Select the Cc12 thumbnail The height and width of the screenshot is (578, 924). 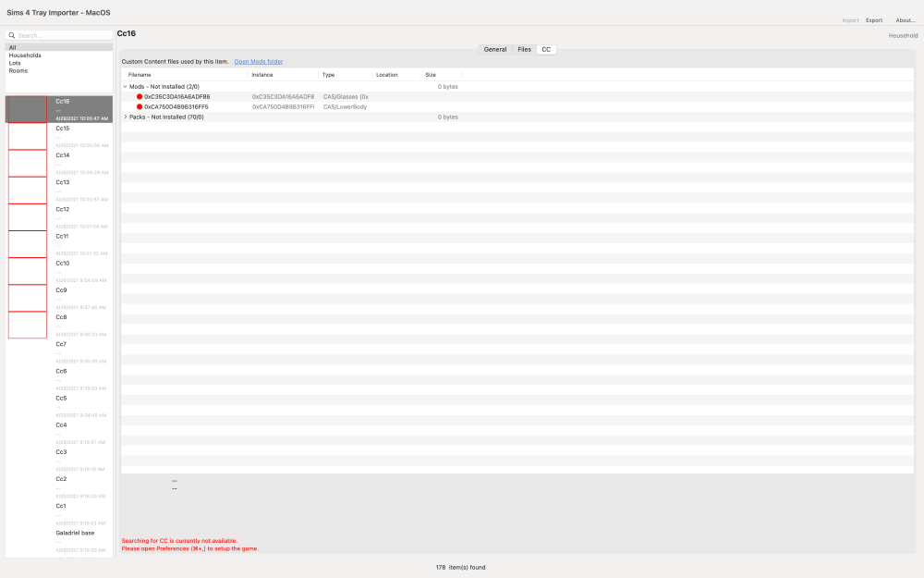[28, 217]
